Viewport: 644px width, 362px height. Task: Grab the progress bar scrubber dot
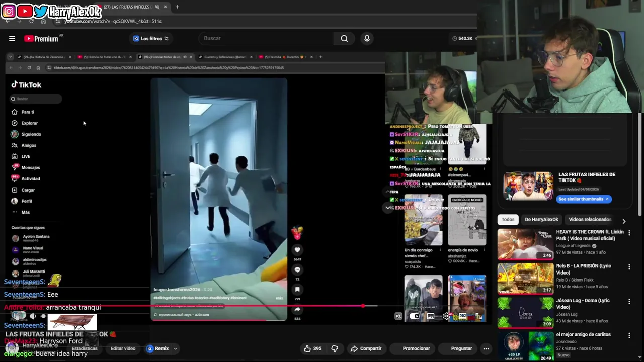click(363, 306)
